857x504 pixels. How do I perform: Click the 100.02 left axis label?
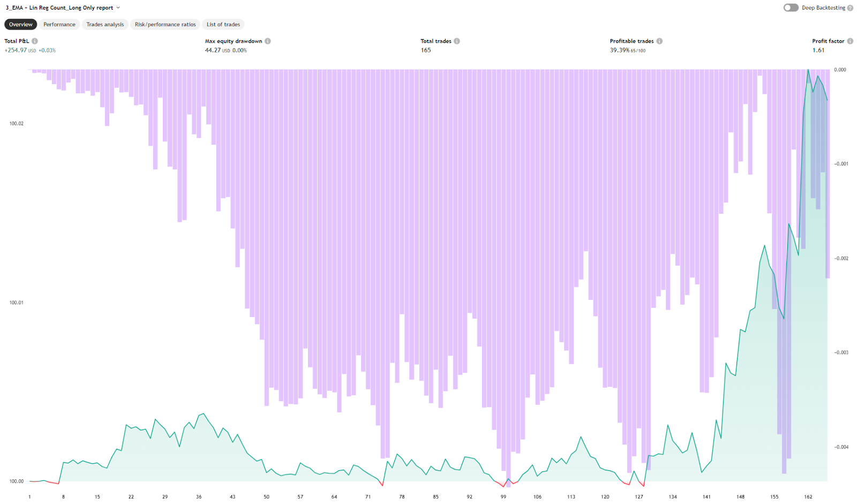tap(17, 124)
